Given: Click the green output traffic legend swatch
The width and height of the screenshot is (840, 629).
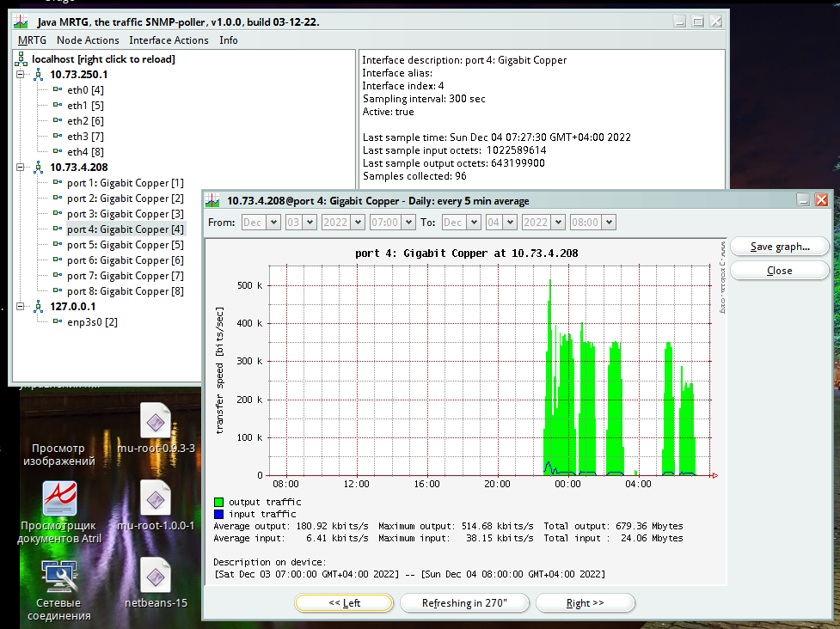Looking at the screenshot, I should click(219, 502).
